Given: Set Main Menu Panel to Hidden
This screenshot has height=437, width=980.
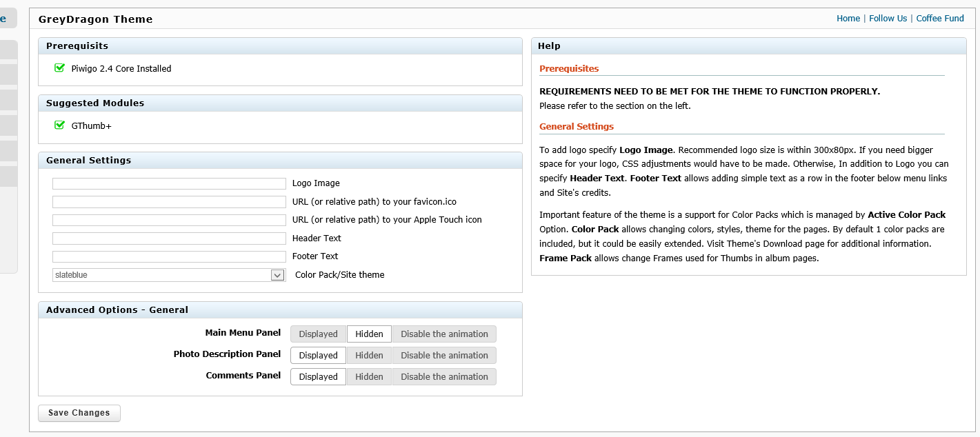Looking at the screenshot, I should [x=369, y=334].
